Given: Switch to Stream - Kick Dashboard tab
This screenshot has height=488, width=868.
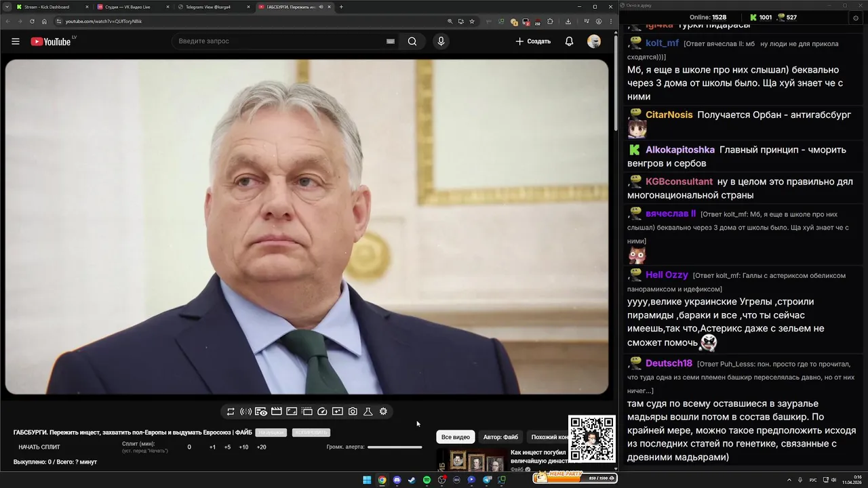Looking at the screenshot, I should coord(52,7).
